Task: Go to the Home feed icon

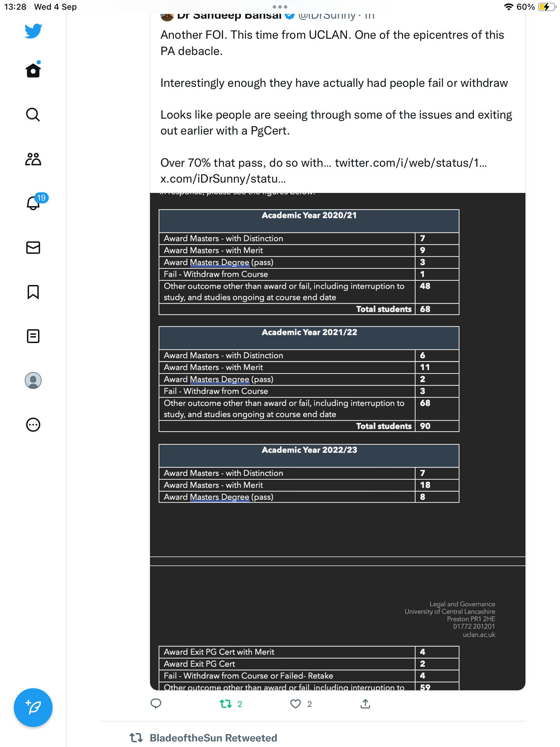Action: pos(33,70)
